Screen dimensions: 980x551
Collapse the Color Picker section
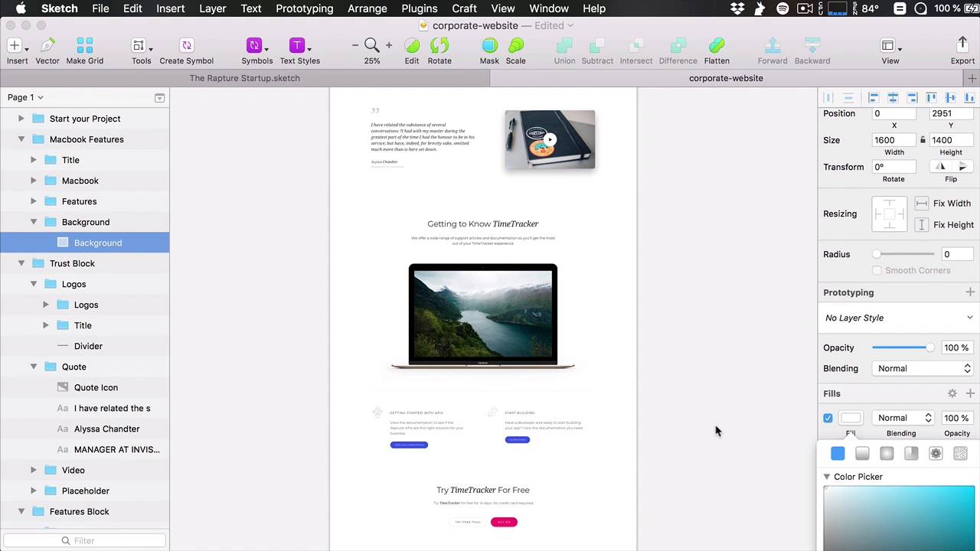[827, 477]
